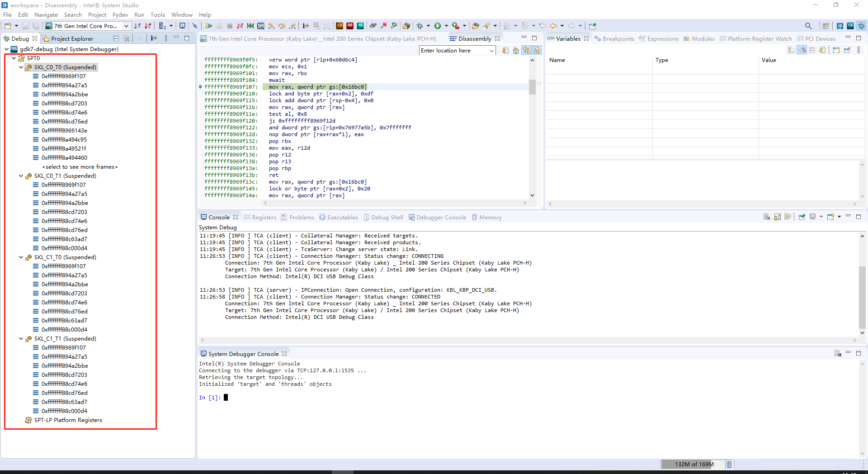Collapse the SKL_C1_T0 (Suspended) thread node

tap(21, 257)
